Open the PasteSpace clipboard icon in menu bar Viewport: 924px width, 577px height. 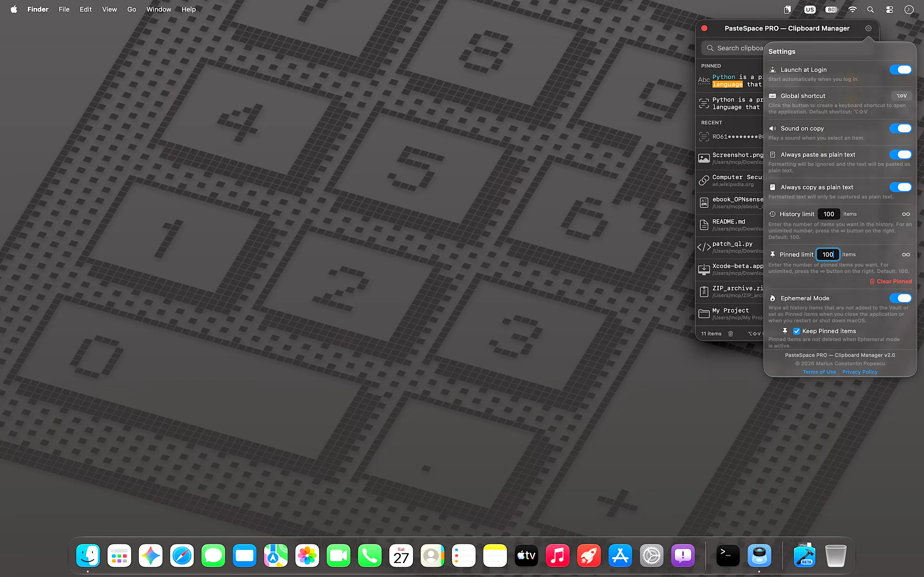point(787,10)
